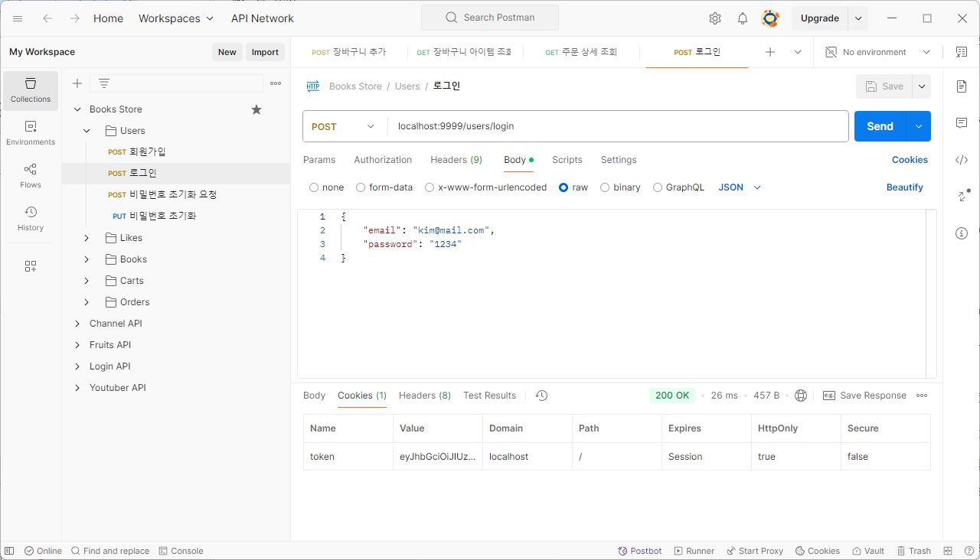
Task: Click the Beautify link
Action: [x=905, y=187]
